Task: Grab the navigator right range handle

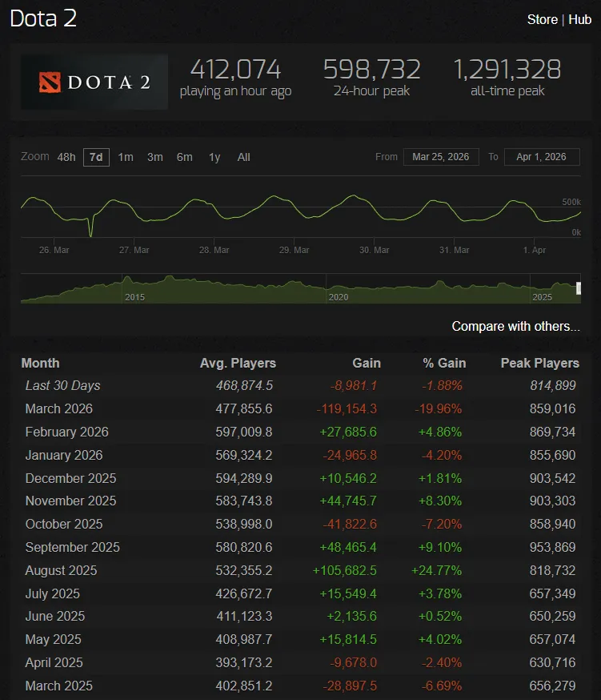Action: coord(579,288)
